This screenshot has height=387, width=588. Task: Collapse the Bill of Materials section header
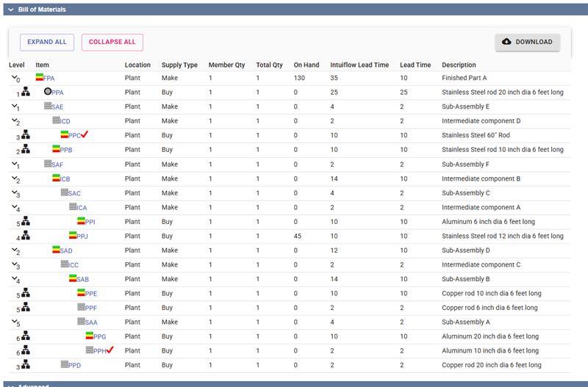click(x=10, y=10)
